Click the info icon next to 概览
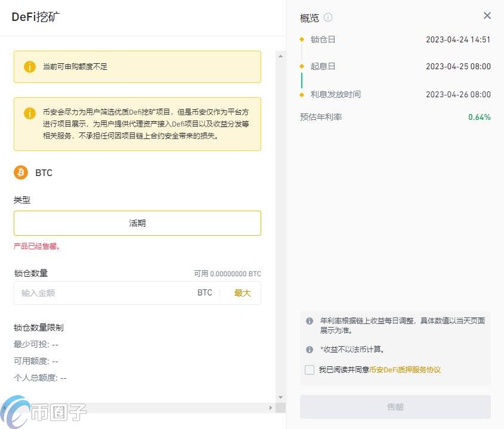This screenshot has width=504, height=429. [328, 17]
